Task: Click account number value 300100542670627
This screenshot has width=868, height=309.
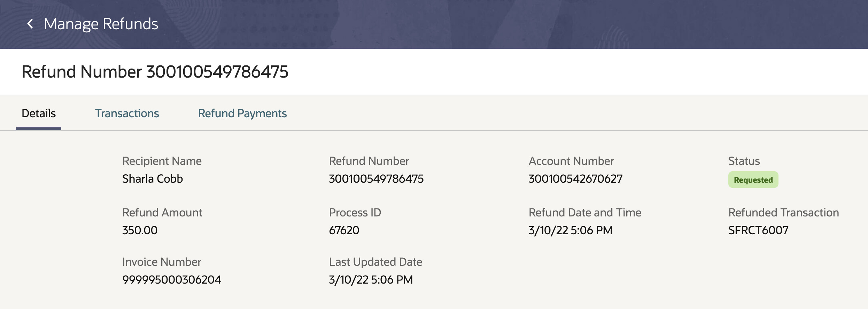Action: (x=575, y=179)
